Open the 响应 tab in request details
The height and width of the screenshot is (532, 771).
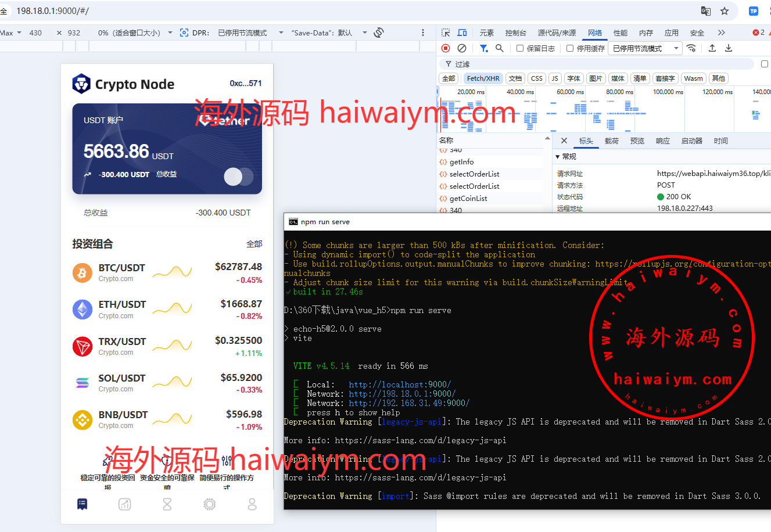pos(663,141)
